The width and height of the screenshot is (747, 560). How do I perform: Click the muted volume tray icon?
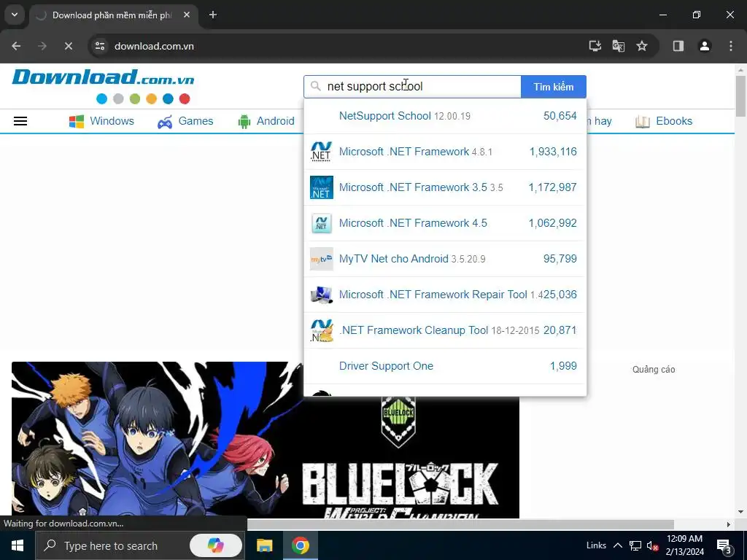point(652,545)
